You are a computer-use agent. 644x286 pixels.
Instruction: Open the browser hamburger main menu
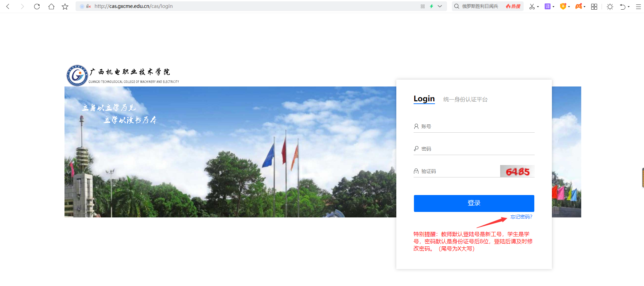638,7
